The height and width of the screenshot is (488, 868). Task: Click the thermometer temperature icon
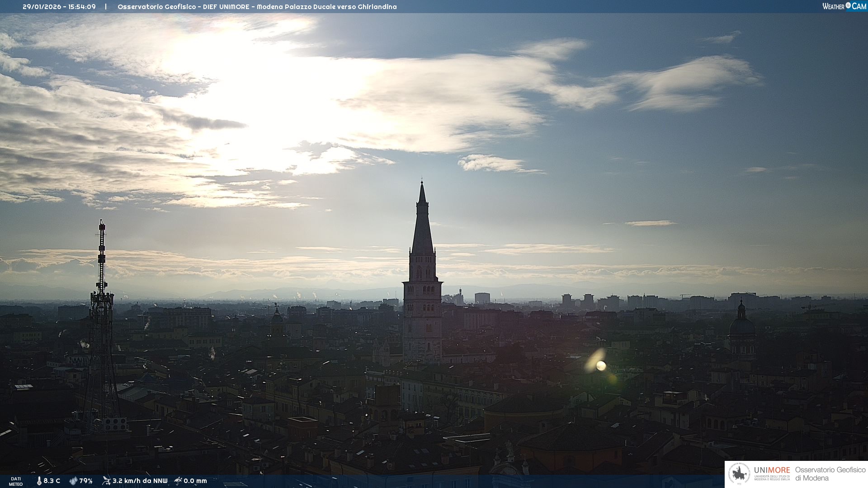(39, 481)
